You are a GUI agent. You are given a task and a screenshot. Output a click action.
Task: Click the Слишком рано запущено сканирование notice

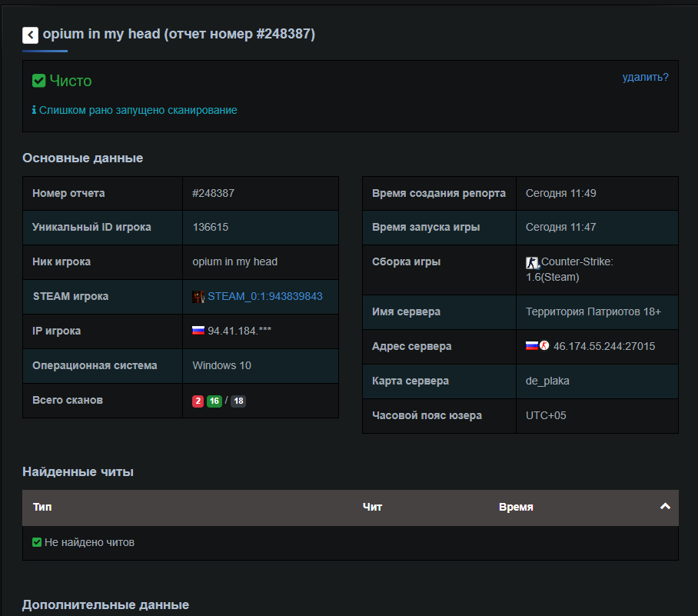point(138,110)
